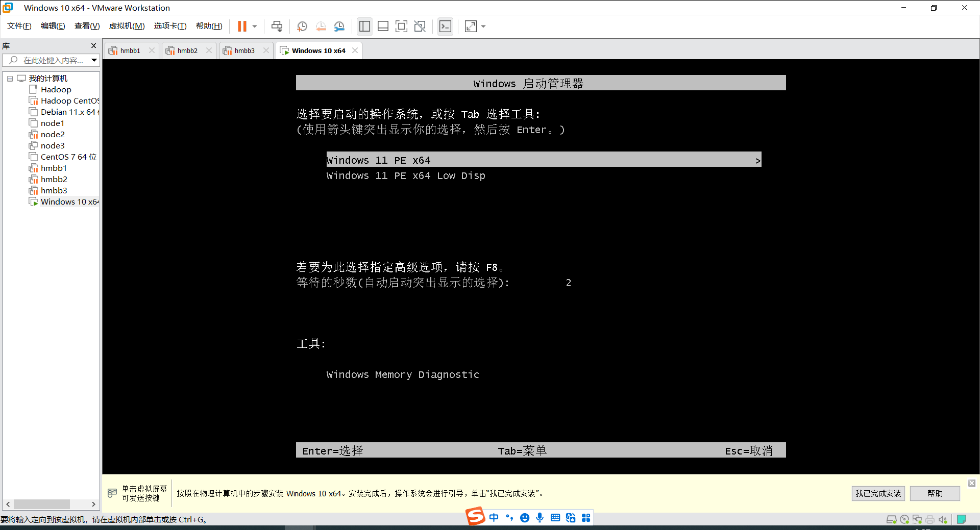
Task: Select node1 in the library tree
Action: click(x=52, y=123)
